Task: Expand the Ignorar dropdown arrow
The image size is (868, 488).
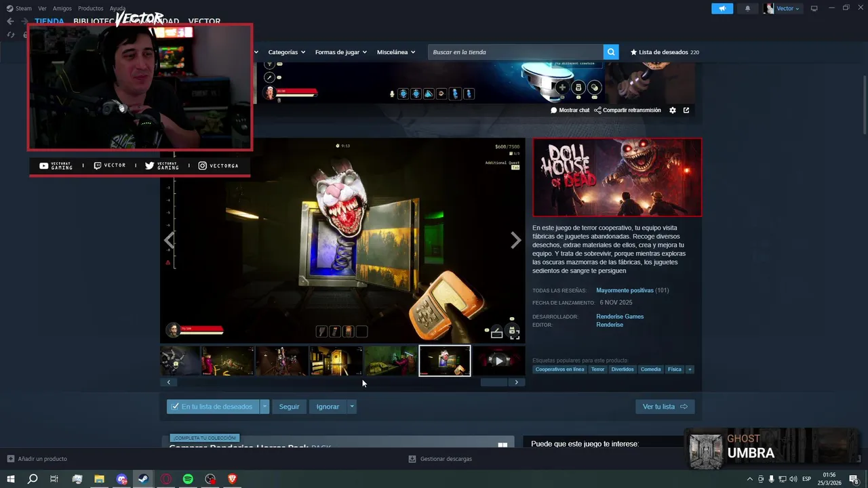Action: point(351,407)
